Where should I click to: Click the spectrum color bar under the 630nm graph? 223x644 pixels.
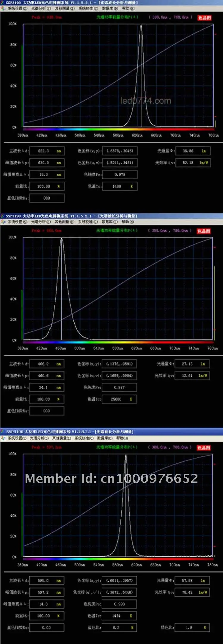pos(118,129)
